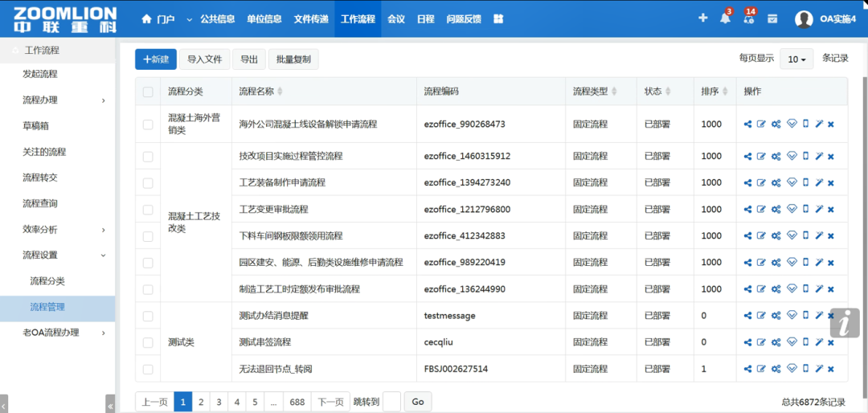
Task: Click the edit icon for 技改项目实施过程管控流程
Action: pyautogui.click(x=761, y=157)
